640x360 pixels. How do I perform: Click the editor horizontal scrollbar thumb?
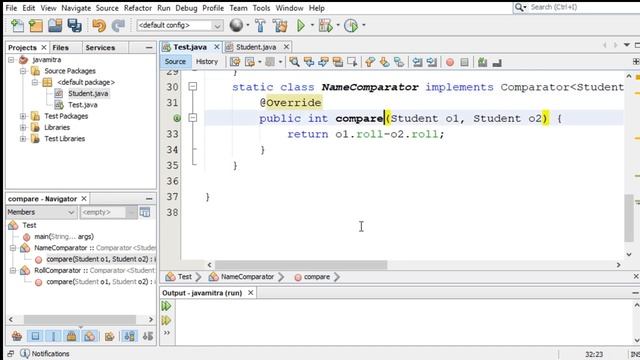point(301,265)
